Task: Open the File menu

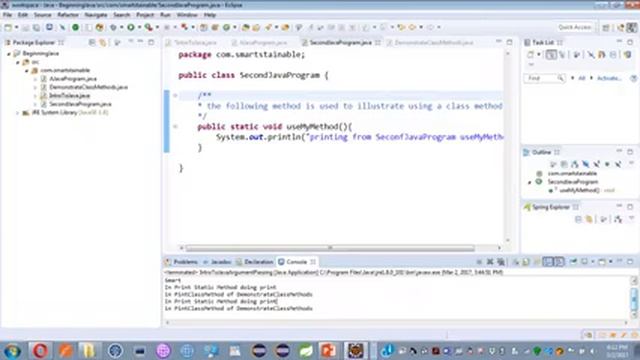Action: (x=7, y=15)
